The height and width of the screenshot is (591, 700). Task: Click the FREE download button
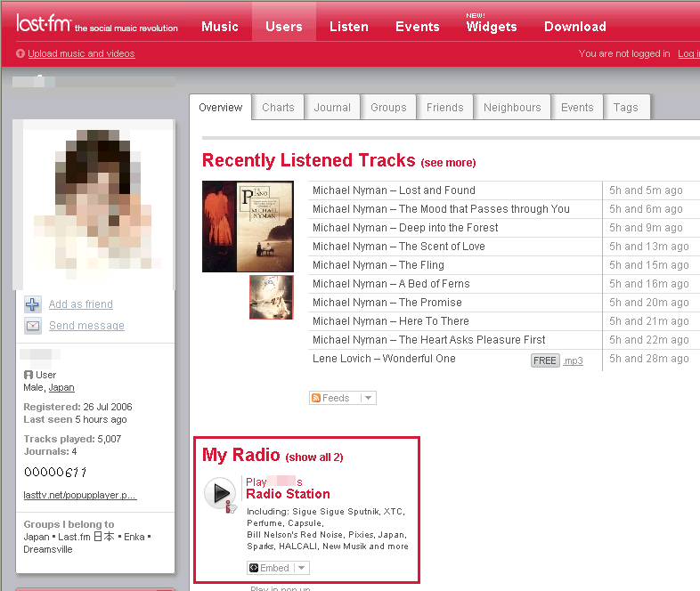545,360
